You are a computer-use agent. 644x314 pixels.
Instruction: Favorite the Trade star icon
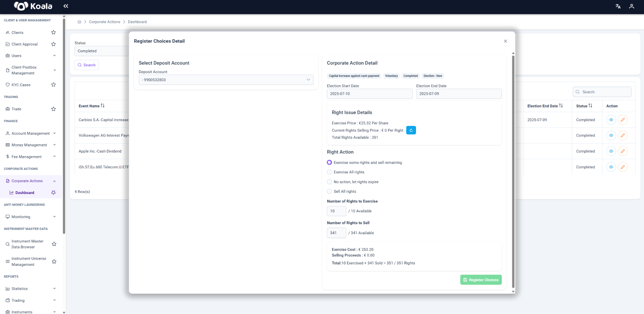point(53,109)
